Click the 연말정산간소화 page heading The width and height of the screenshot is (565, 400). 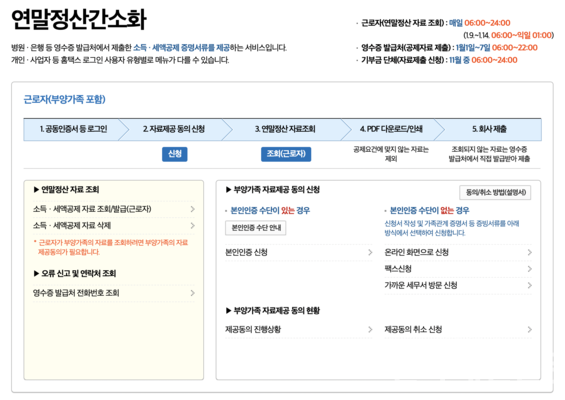coord(79,19)
